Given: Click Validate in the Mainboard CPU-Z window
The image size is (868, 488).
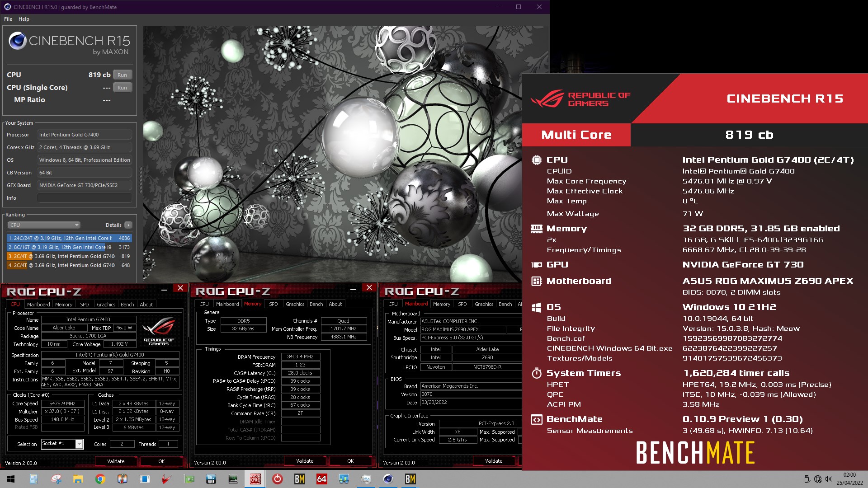Looking at the screenshot, I should tap(494, 461).
